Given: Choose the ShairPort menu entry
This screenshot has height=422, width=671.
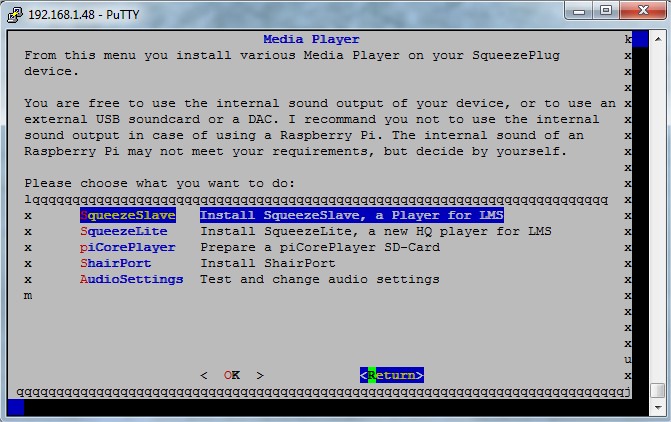Looking at the screenshot, I should tap(116, 263).
